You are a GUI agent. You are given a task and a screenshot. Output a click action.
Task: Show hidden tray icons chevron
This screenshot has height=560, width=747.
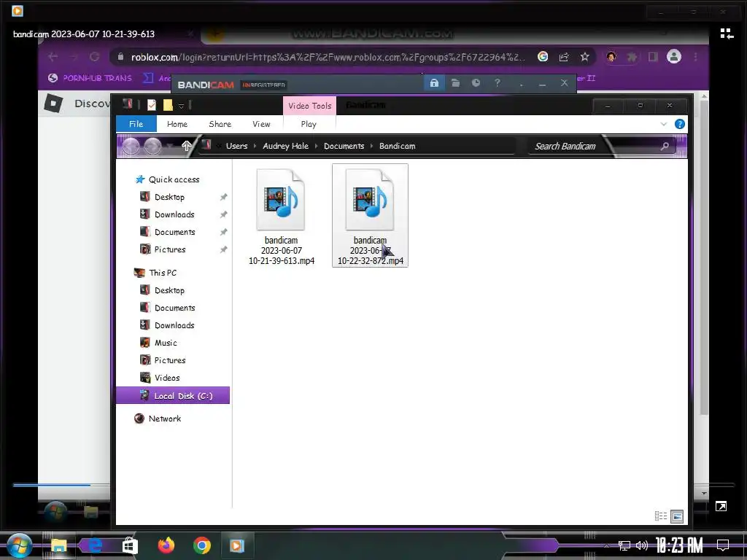click(606, 545)
